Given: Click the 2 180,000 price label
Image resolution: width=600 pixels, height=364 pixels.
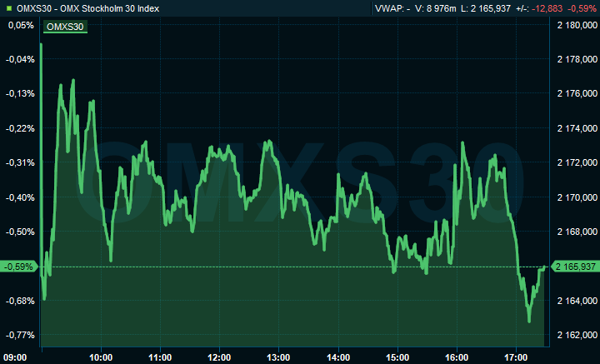Looking at the screenshot, I should click(577, 25).
